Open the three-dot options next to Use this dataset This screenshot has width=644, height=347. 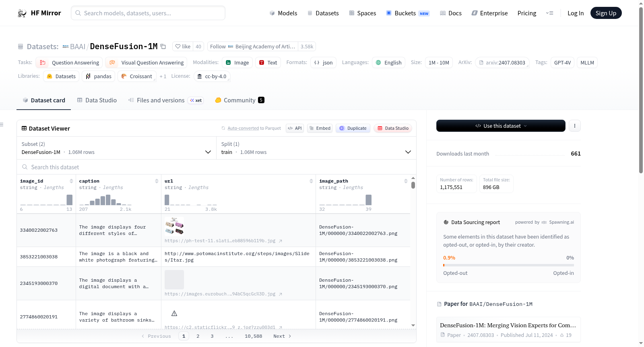click(x=575, y=126)
